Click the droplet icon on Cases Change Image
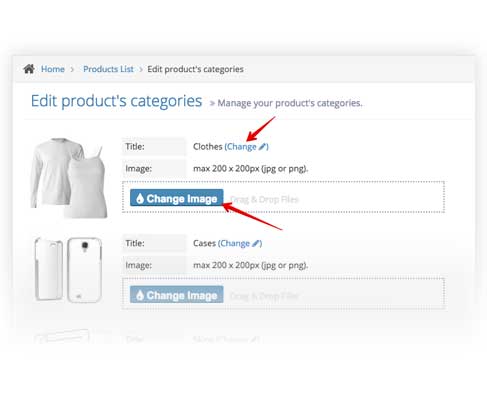487x402 pixels. pos(140,295)
